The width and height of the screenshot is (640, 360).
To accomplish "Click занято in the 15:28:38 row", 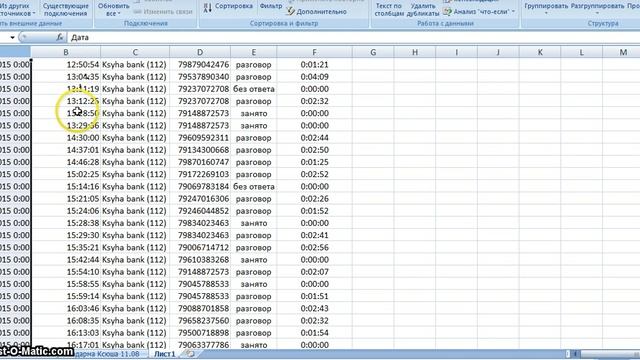I will tap(253, 223).
